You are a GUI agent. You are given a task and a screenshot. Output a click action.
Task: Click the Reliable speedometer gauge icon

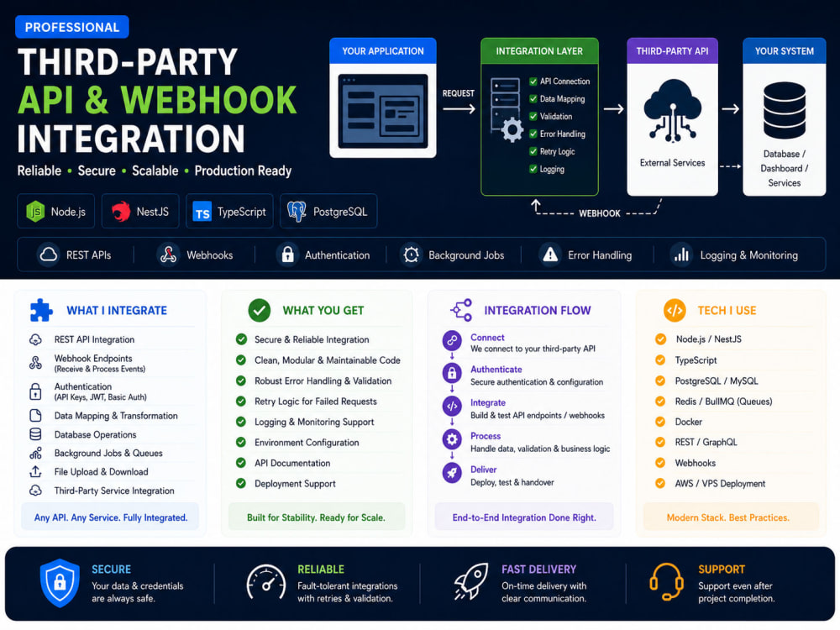click(265, 582)
